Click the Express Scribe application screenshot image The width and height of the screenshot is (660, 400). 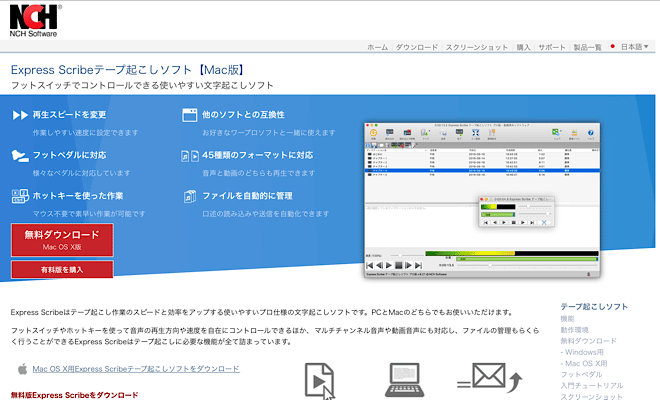click(x=482, y=200)
